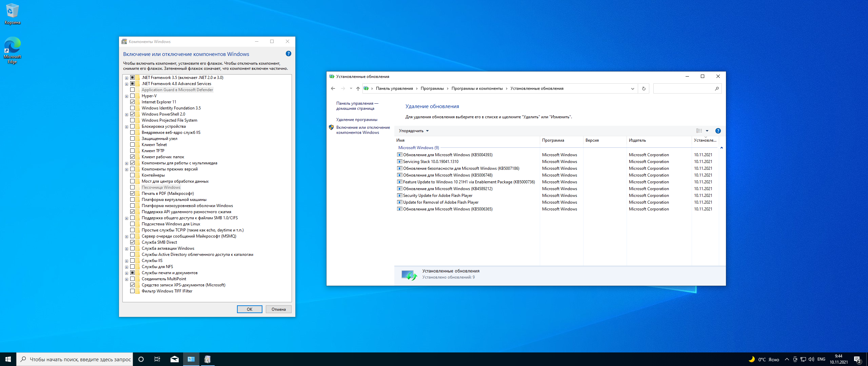Uncheck the Служба SMB Direct checkbox

pyautogui.click(x=133, y=242)
